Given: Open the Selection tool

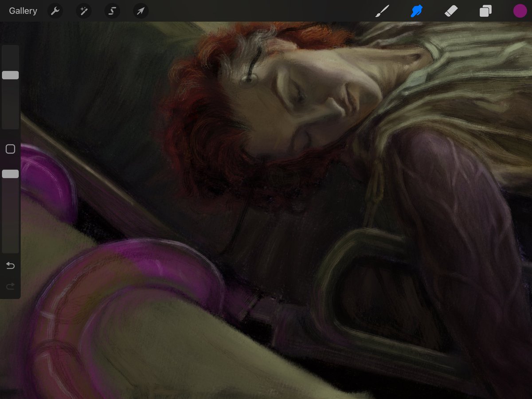Looking at the screenshot, I should point(112,11).
